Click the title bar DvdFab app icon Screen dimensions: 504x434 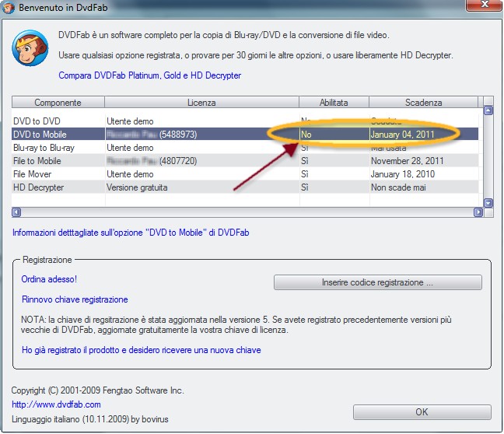click(9, 8)
